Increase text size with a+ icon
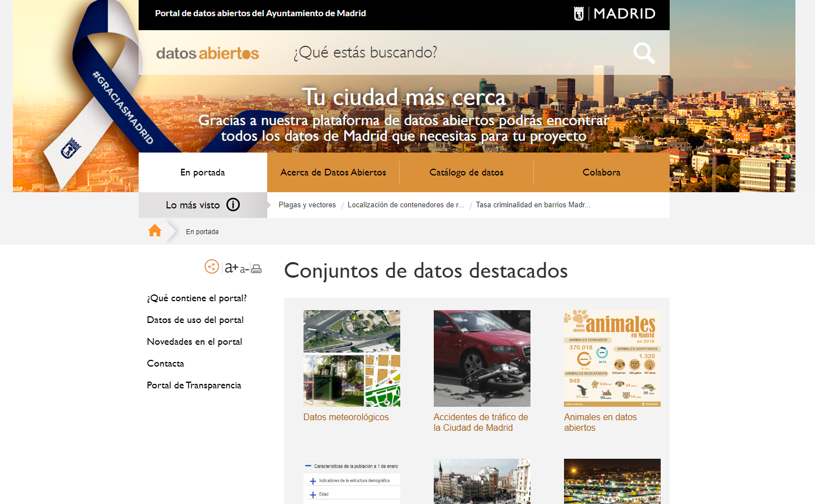Screen dimensions: 815x504 point(231,268)
